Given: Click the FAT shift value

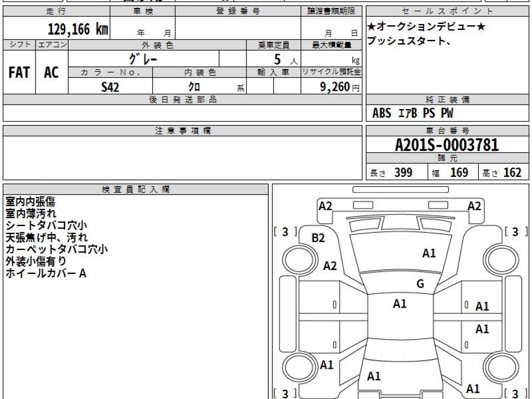Looking at the screenshot, I should click(19, 73).
